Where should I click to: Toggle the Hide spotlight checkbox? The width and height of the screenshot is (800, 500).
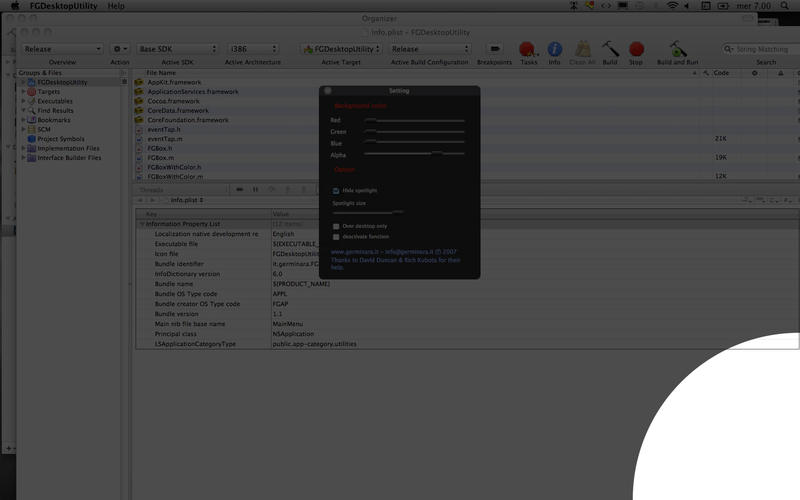point(336,190)
